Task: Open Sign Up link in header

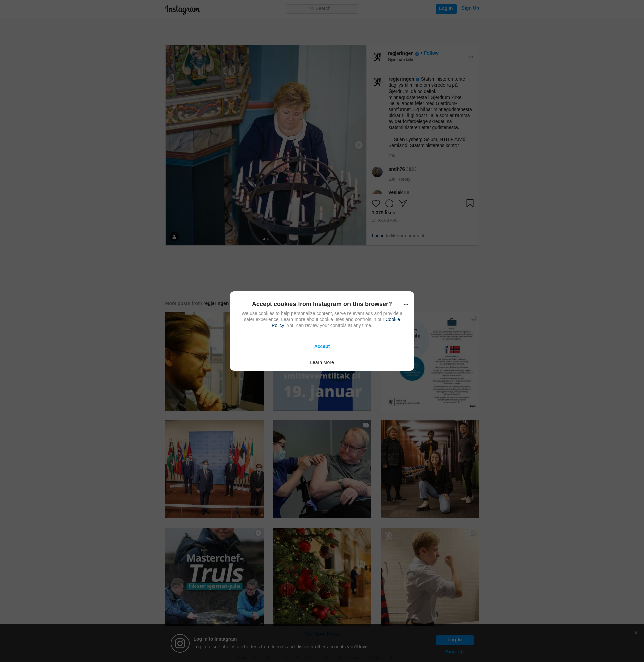Action: (x=470, y=8)
